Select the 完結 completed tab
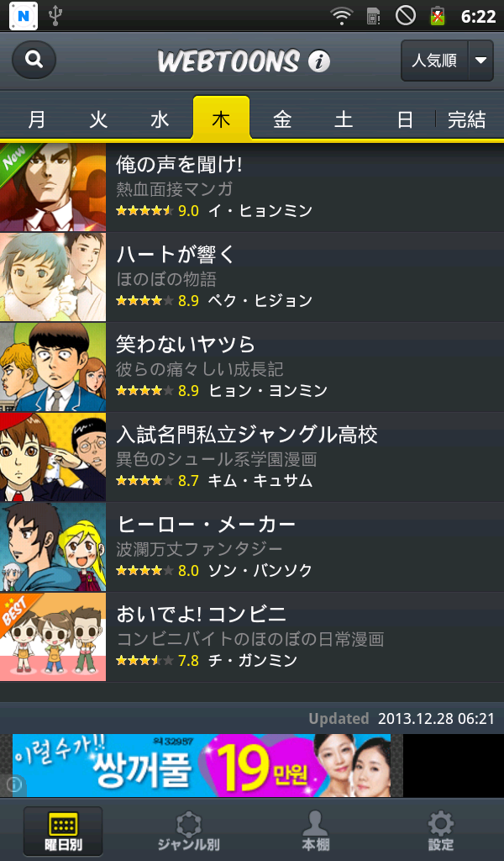This screenshot has height=861, width=504. click(467, 119)
